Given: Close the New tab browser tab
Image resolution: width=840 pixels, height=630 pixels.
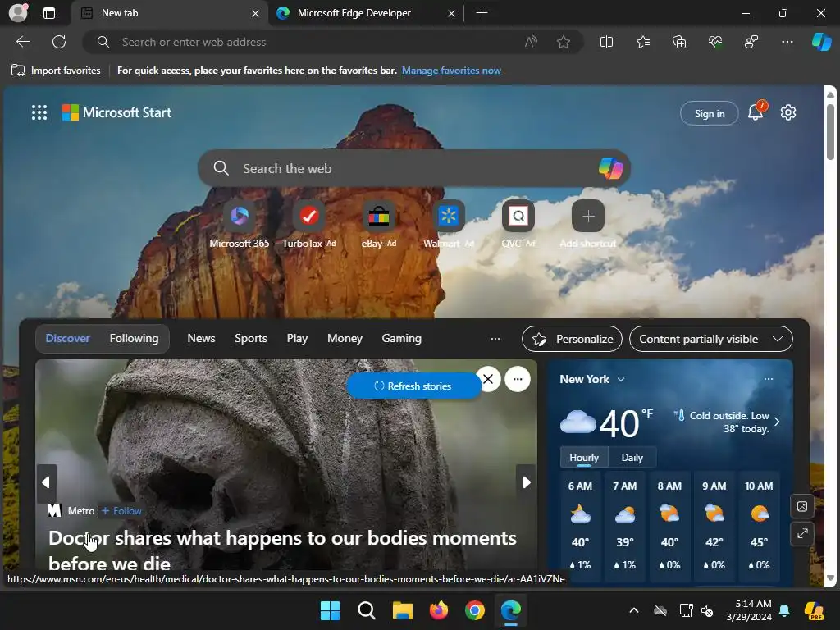Looking at the screenshot, I should 256,13.
